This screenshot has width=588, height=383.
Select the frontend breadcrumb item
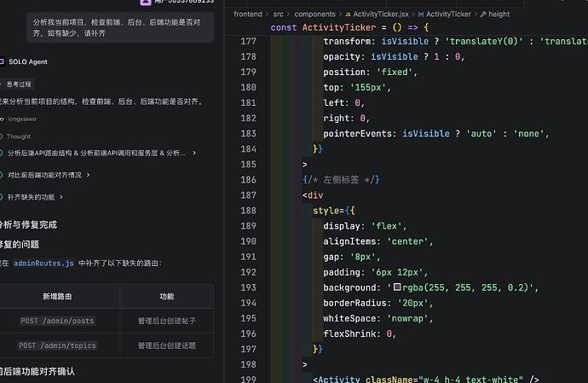click(x=248, y=15)
